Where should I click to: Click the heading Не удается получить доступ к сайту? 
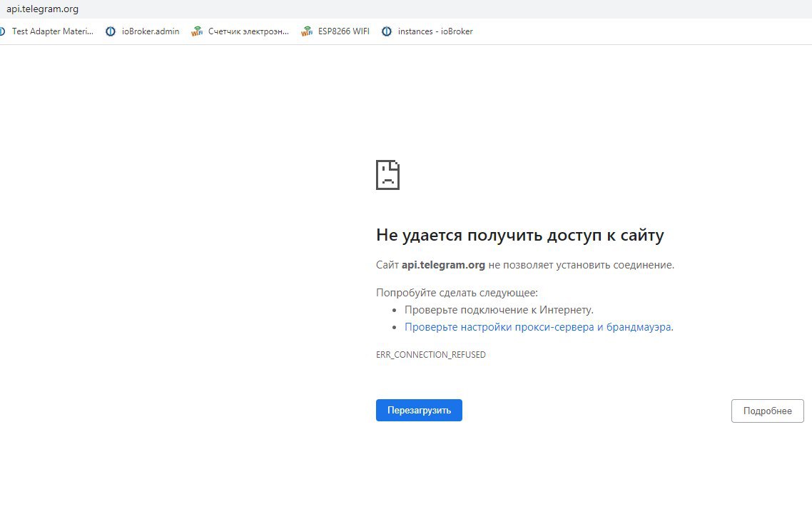(520, 235)
